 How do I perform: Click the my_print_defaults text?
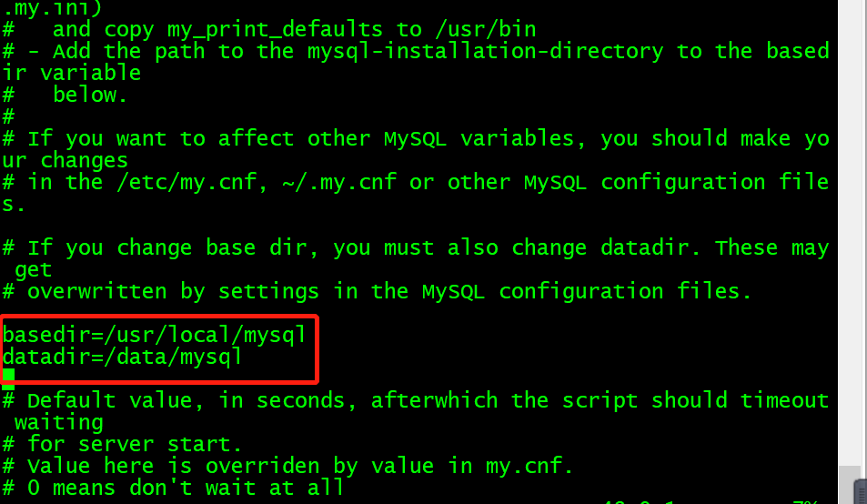275,30
